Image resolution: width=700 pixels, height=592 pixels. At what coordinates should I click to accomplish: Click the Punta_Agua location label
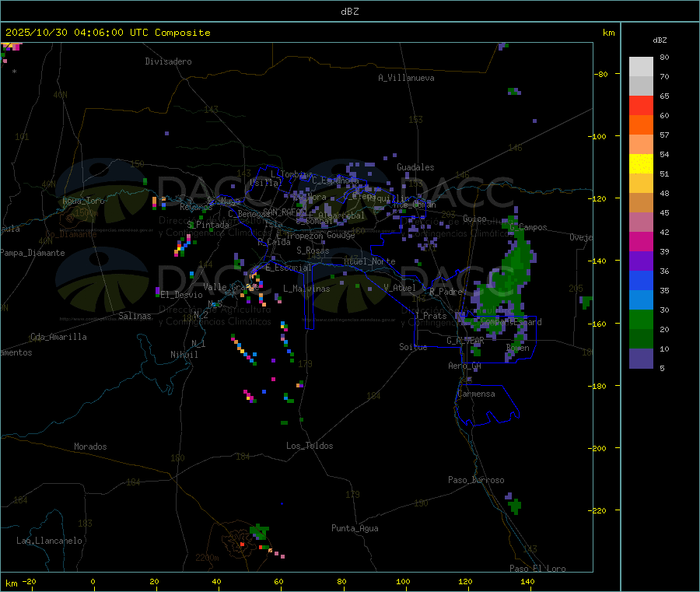355,528
